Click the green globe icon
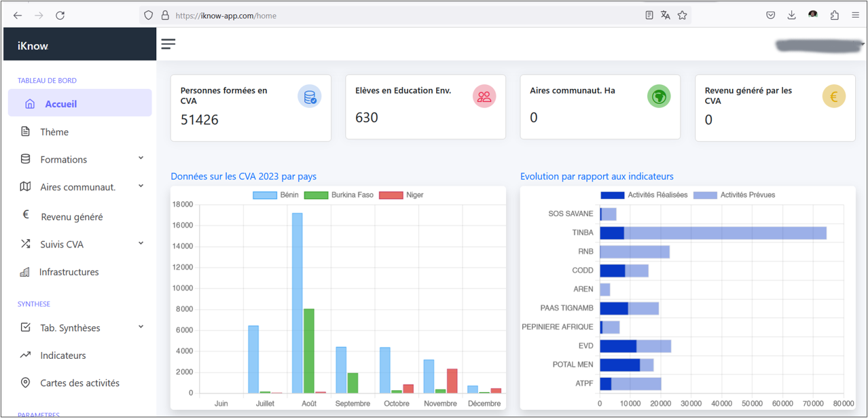 point(659,97)
